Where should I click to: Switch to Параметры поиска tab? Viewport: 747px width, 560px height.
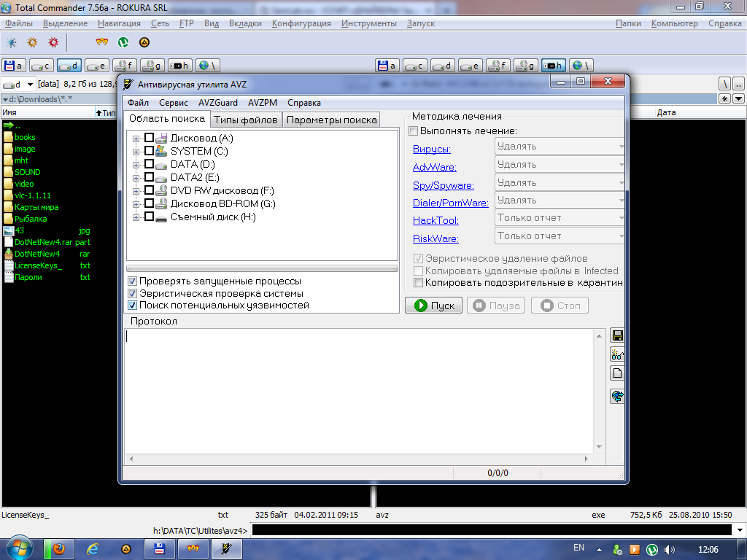click(x=332, y=120)
